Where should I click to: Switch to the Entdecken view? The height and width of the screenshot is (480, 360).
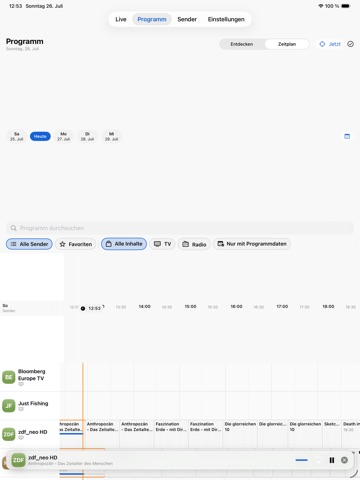pos(242,44)
